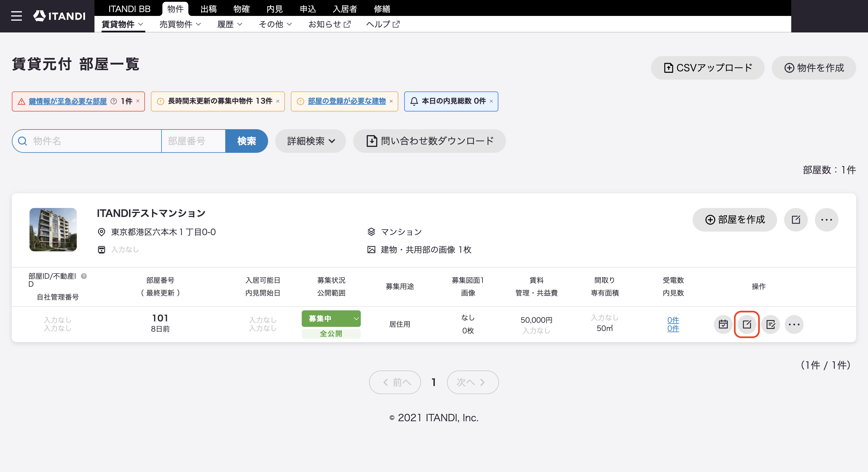Click the highlighted edit icon for room 101
The width and height of the screenshot is (868, 472).
(747, 324)
